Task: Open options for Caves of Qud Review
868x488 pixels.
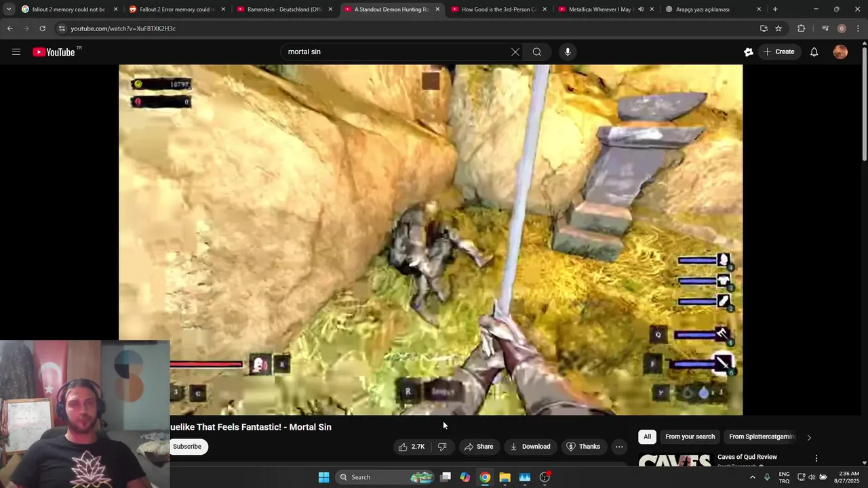Action: tap(816, 458)
